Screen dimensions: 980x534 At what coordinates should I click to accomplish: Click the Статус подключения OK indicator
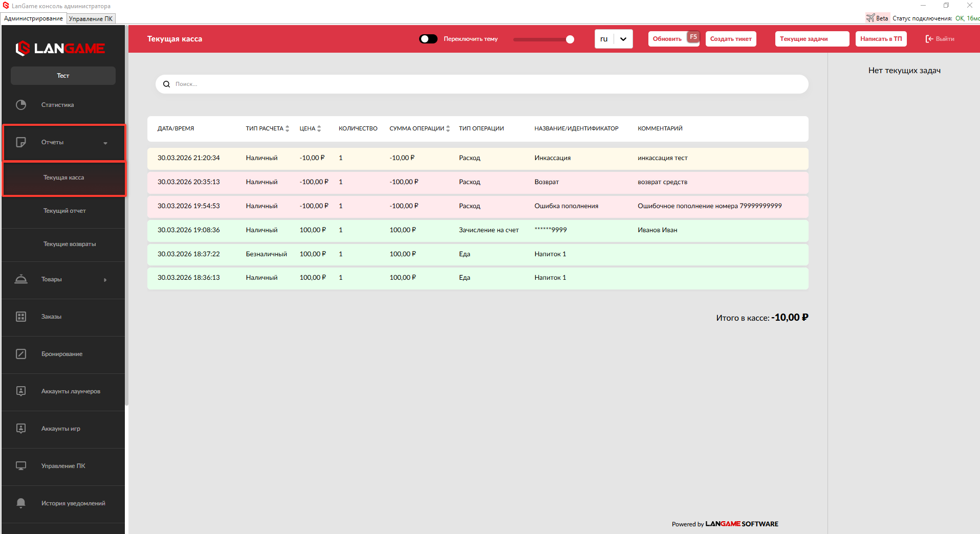pos(936,18)
